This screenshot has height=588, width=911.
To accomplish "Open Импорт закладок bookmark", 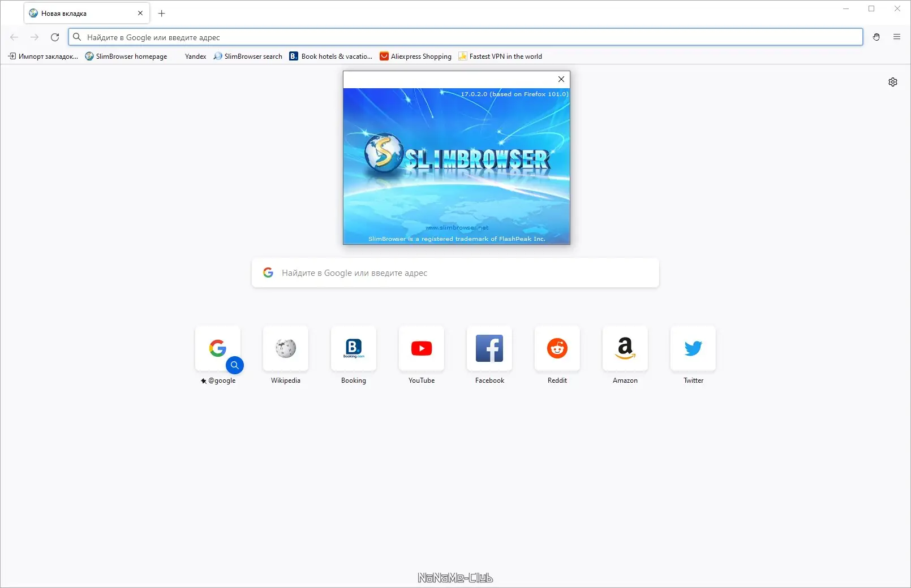I will coord(43,57).
